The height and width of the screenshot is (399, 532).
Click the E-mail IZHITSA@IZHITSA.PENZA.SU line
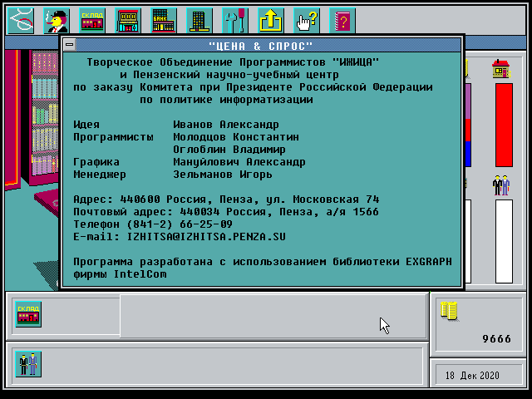[x=180, y=237]
